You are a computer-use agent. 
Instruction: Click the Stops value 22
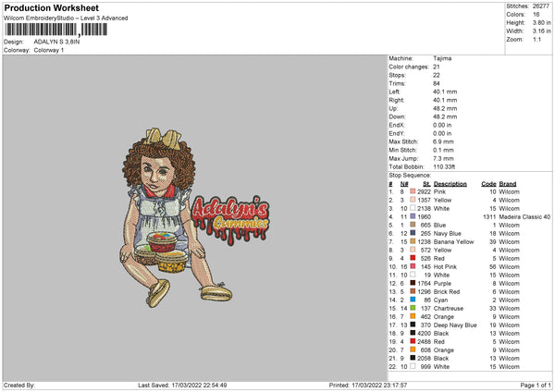[x=437, y=75]
